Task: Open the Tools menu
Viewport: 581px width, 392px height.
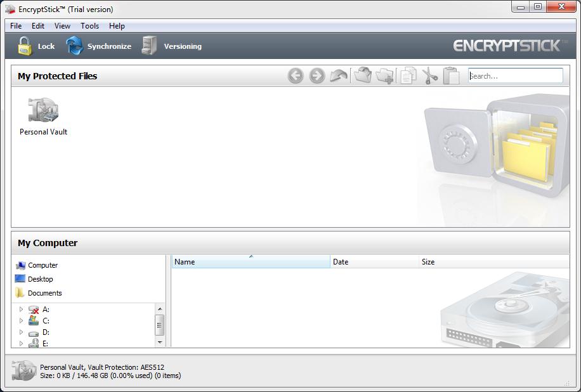Action: [x=89, y=26]
